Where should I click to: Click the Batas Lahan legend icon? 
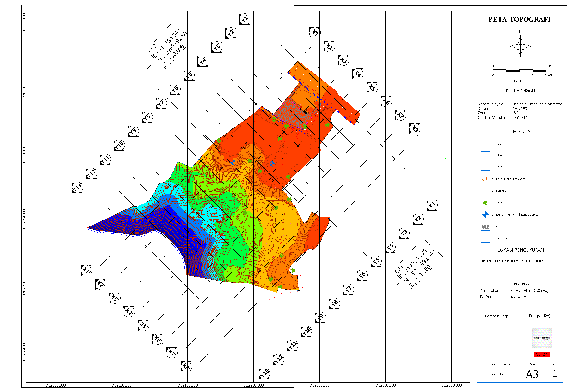pos(485,144)
